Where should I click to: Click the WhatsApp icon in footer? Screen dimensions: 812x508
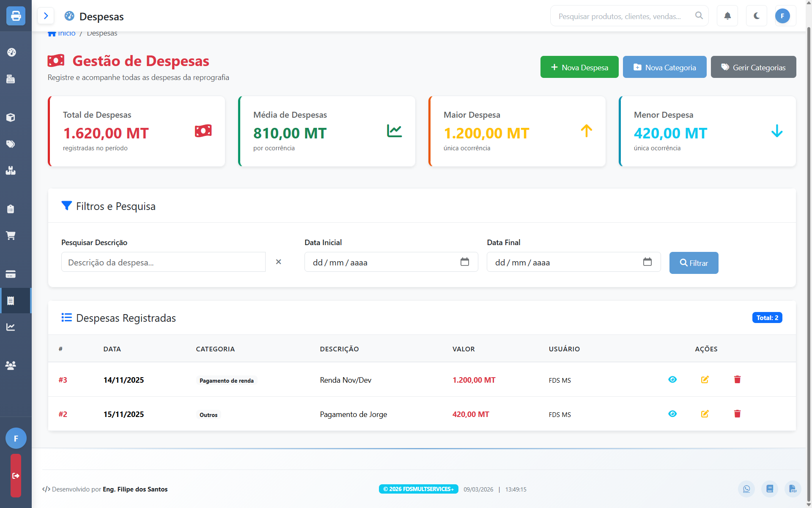(x=746, y=489)
